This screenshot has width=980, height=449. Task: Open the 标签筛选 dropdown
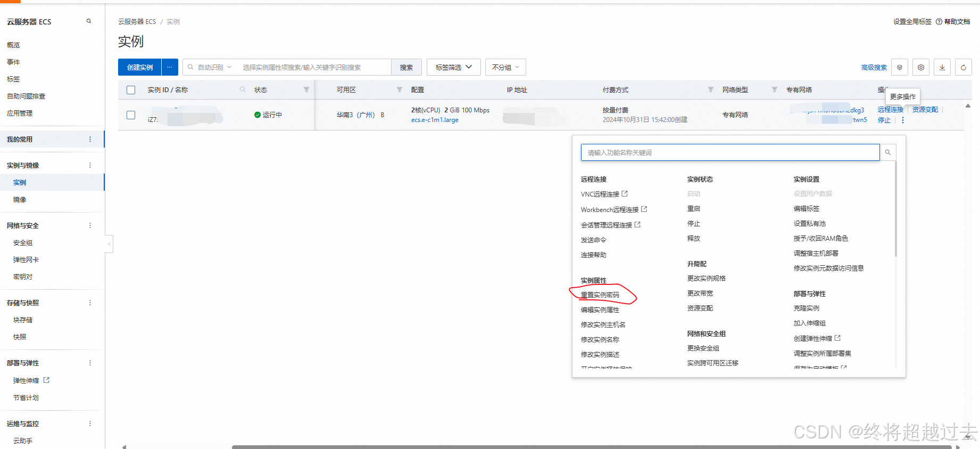[453, 67]
